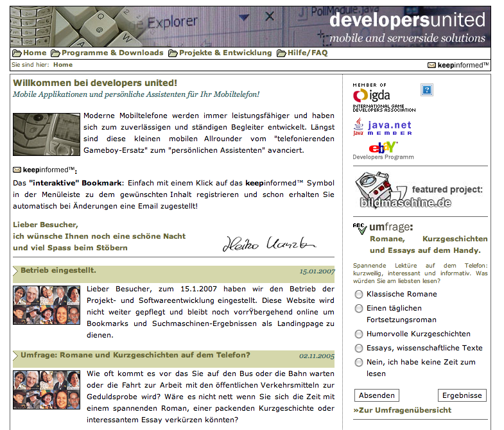Click the Ergebnisse button
Image resolution: width=504 pixels, height=430 pixels.
462,395
